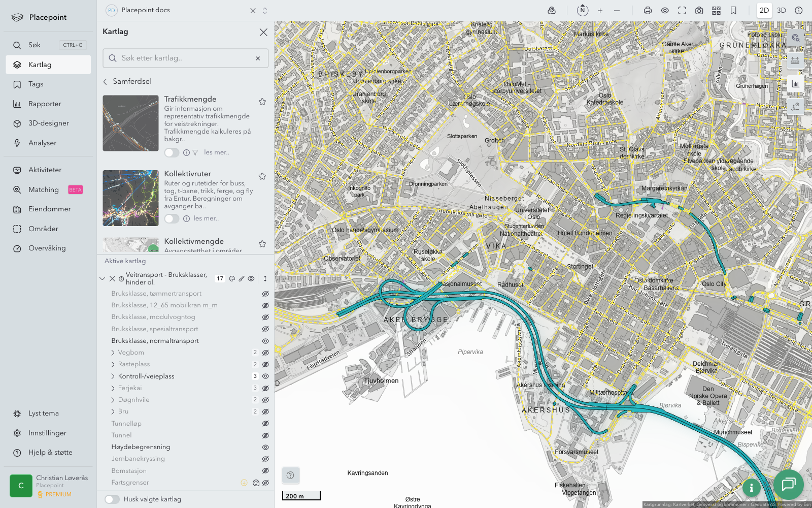Expand the Vegbom sublayer group

[x=113, y=353]
